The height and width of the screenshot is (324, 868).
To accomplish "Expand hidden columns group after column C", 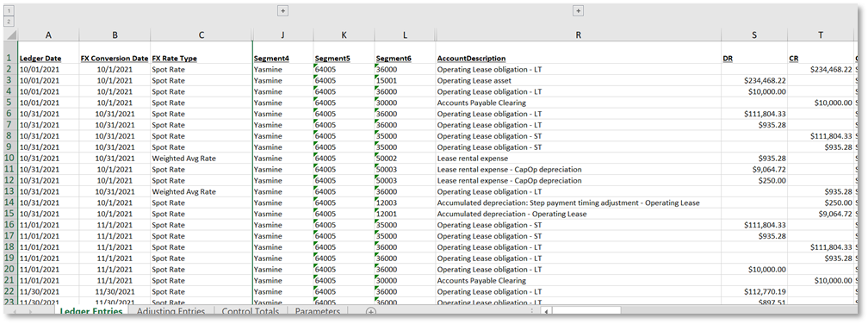I will [x=282, y=10].
